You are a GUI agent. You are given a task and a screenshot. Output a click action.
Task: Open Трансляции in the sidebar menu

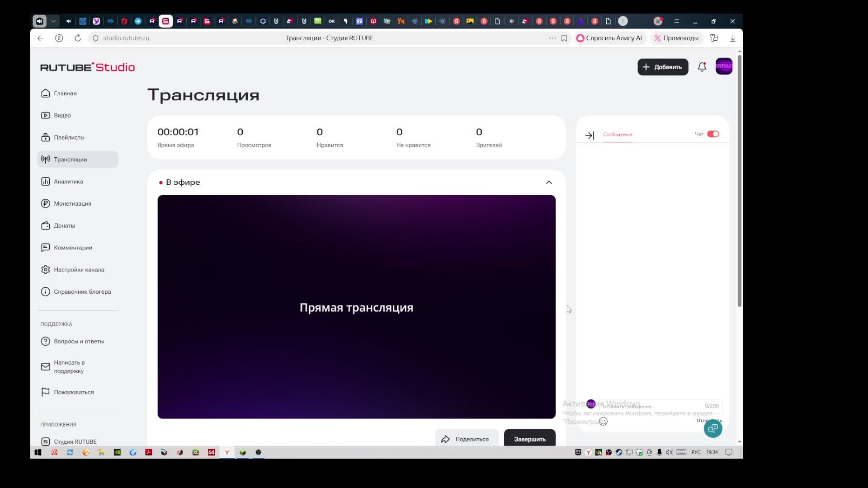[x=70, y=160]
